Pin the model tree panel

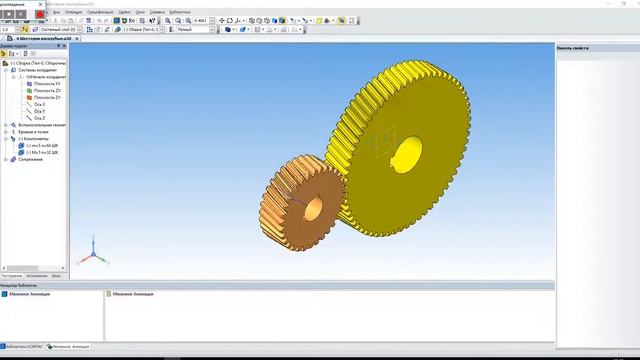(x=58, y=46)
